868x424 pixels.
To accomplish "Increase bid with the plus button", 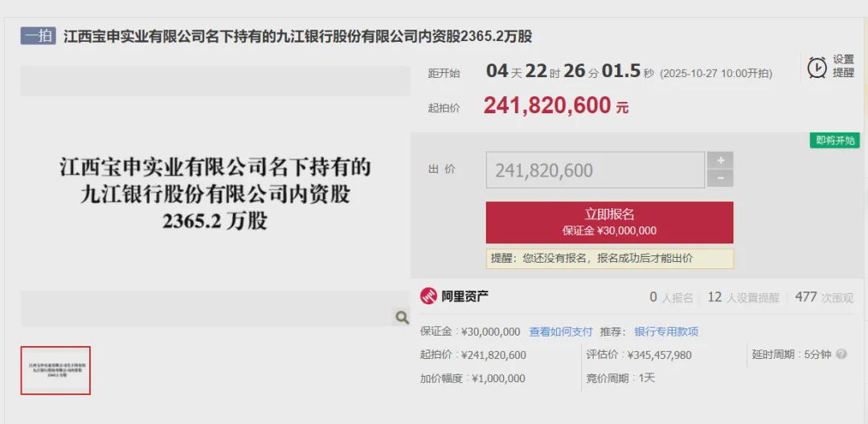I will 719,160.
